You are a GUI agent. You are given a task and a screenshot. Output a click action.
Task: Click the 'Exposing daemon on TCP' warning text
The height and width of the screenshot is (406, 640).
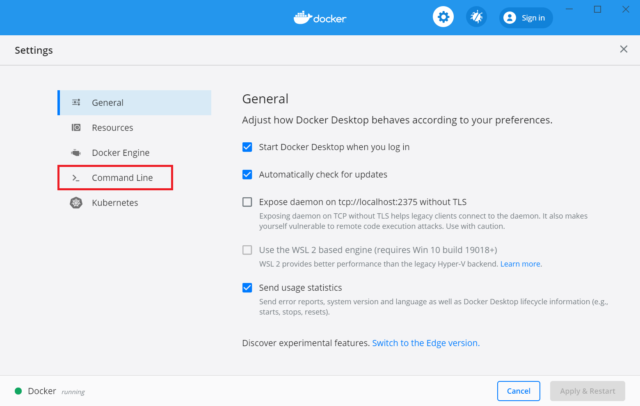423,221
